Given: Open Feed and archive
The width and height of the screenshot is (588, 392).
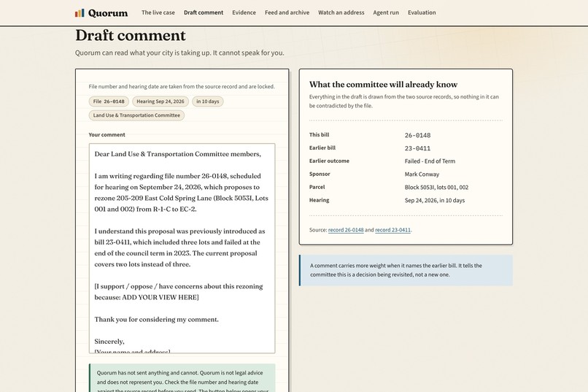Looking at the screenshot, I should point(287,12).
